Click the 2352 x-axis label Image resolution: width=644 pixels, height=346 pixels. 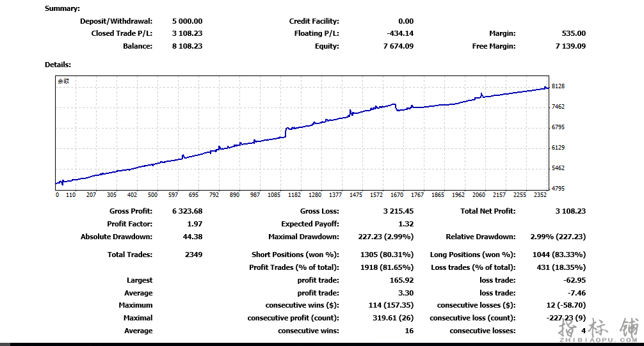[x=540, y=195]
